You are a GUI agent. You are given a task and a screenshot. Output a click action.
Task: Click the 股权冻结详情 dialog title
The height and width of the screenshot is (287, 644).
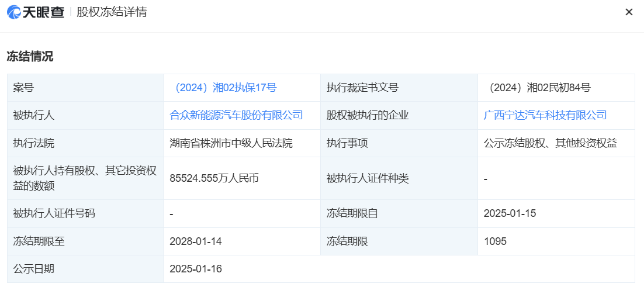[112, 12]
